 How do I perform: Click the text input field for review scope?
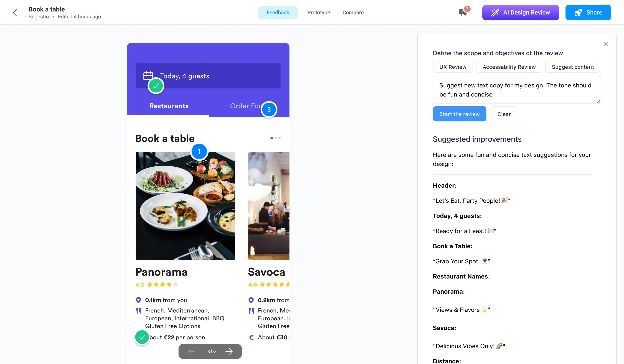click(517, 90)
